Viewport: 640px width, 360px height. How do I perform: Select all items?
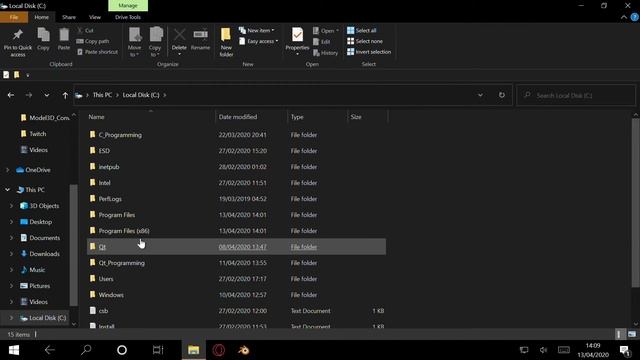coord(362,31)
